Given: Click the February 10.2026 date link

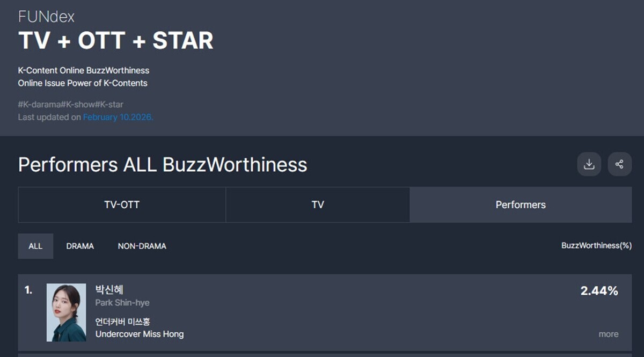Looking at the screenshot, I should pyautogui.click(x=118, y=117).
